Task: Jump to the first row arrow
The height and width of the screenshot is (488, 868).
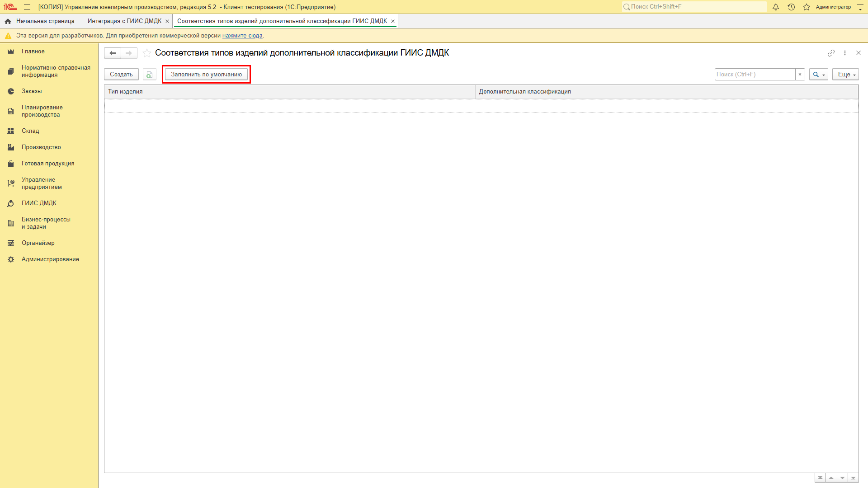Action: point(820,478)
